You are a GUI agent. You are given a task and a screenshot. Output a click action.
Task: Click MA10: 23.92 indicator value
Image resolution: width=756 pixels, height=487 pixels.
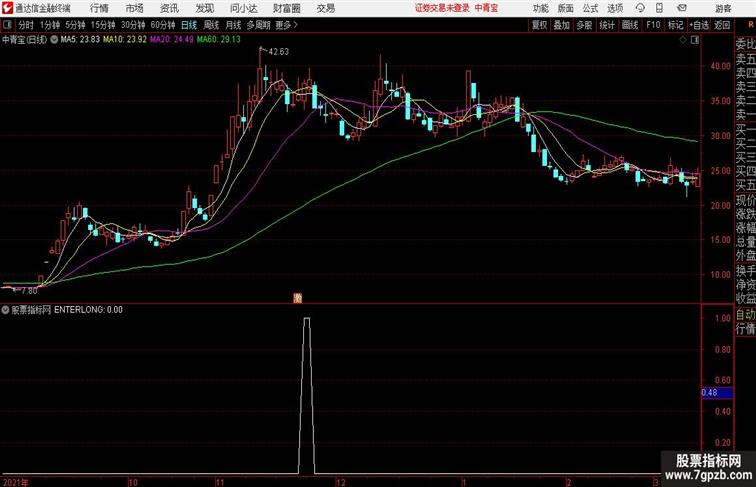tap(124, 40)
